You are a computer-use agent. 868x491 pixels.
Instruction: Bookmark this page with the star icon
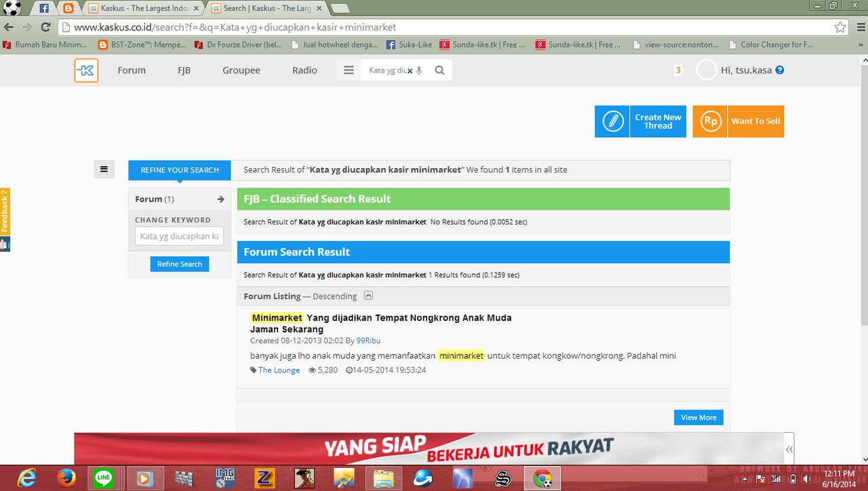(840, 27)
